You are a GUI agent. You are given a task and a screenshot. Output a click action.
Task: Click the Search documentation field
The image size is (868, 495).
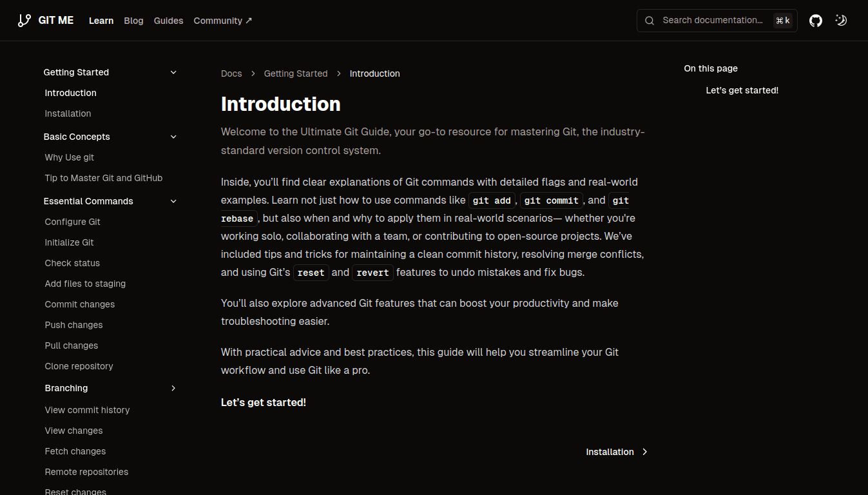tap(712, 21)
